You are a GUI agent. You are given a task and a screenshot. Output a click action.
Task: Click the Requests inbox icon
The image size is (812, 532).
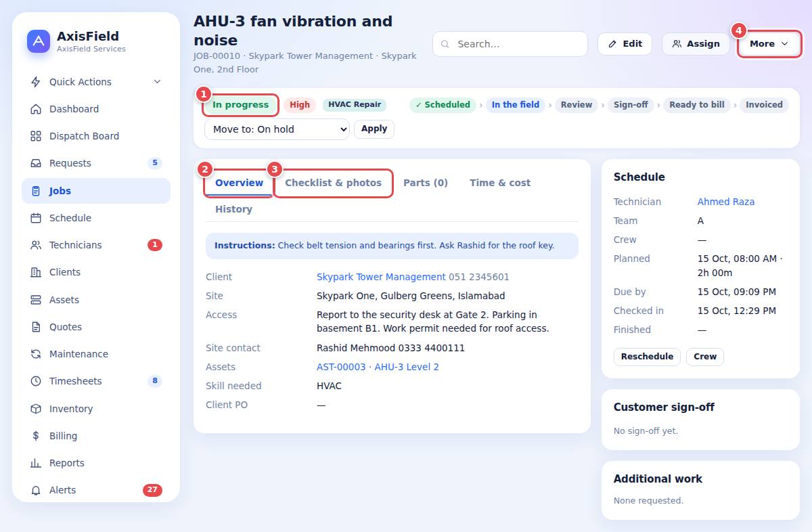pyautogui.click(x=36, y=163)
